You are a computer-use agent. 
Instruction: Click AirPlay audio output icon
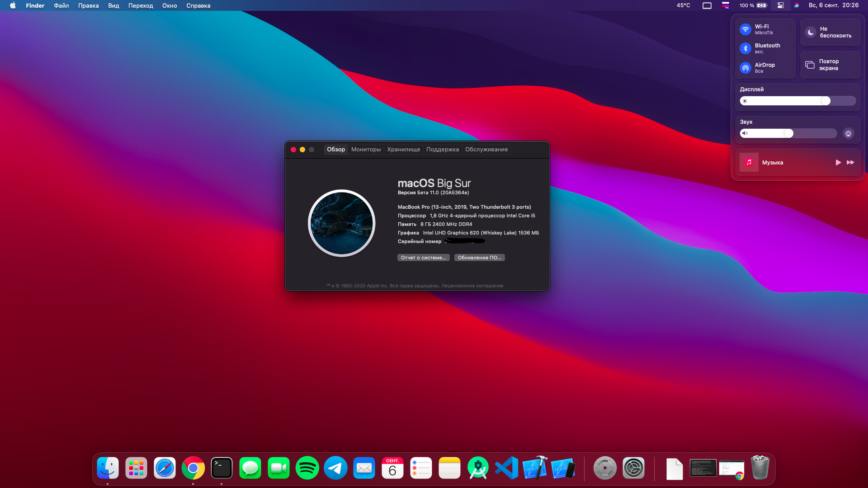coord(848,133)
